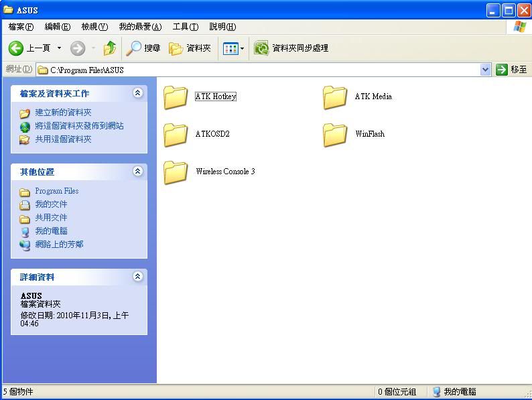Open the 說明(H) menu
Image resolution: width=532 pixels, height=400 pixels.
pyautogui.click(x=222, y=26)
